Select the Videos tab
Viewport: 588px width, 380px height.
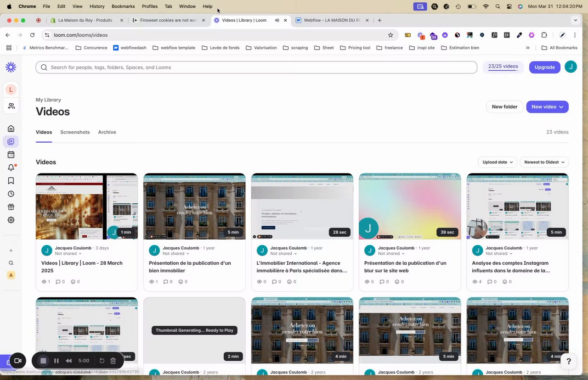[44, 132]
